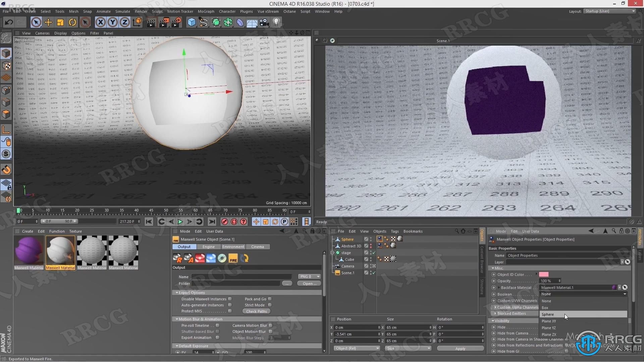Open the Texture menu in material manager
This screenshot has height=362, width=644.
75,231
